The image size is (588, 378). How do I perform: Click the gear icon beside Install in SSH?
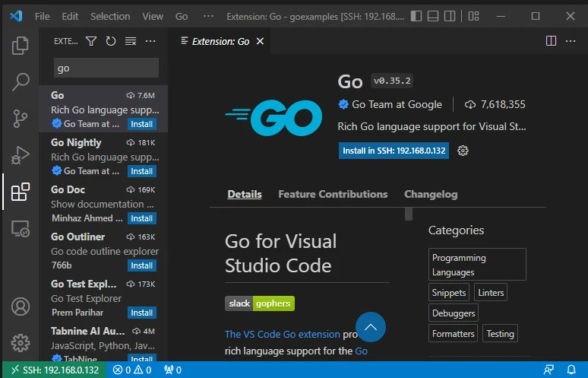(x=463, y=151)
